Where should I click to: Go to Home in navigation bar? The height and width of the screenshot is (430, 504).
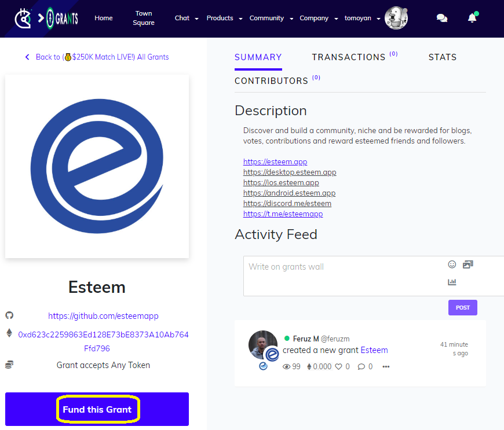click(104, 18)
